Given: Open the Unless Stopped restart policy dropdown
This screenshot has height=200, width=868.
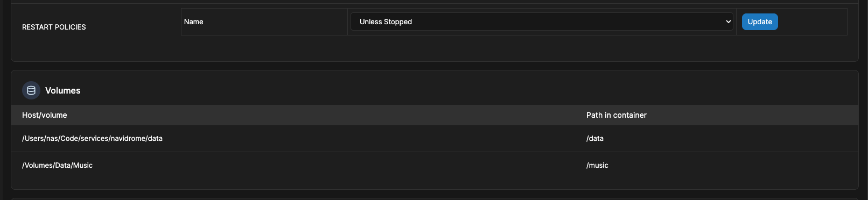Looking at the screenshot, I should (542, 22).
